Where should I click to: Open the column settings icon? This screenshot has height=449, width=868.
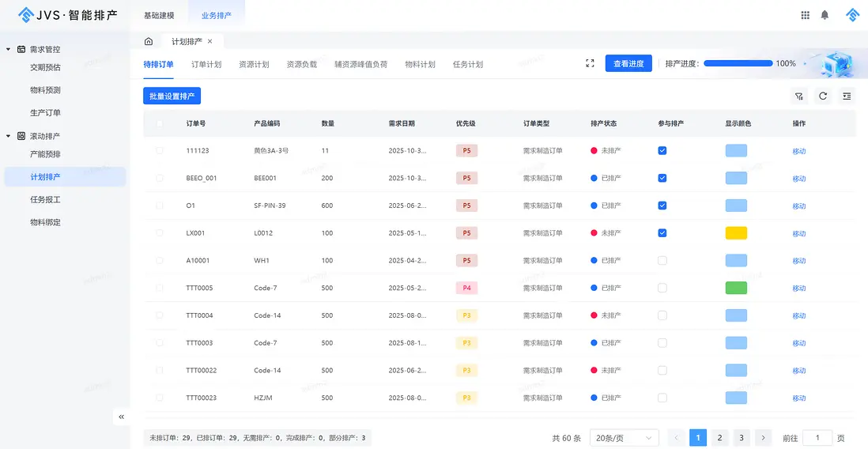[x=847, y=96]
